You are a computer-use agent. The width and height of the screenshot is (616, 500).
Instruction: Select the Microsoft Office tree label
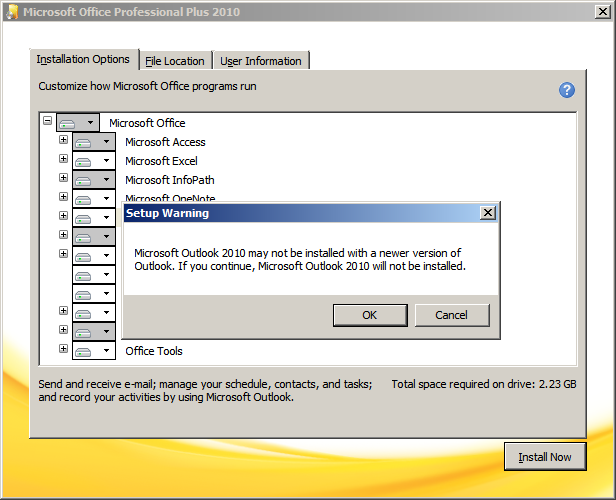(147, 123)
